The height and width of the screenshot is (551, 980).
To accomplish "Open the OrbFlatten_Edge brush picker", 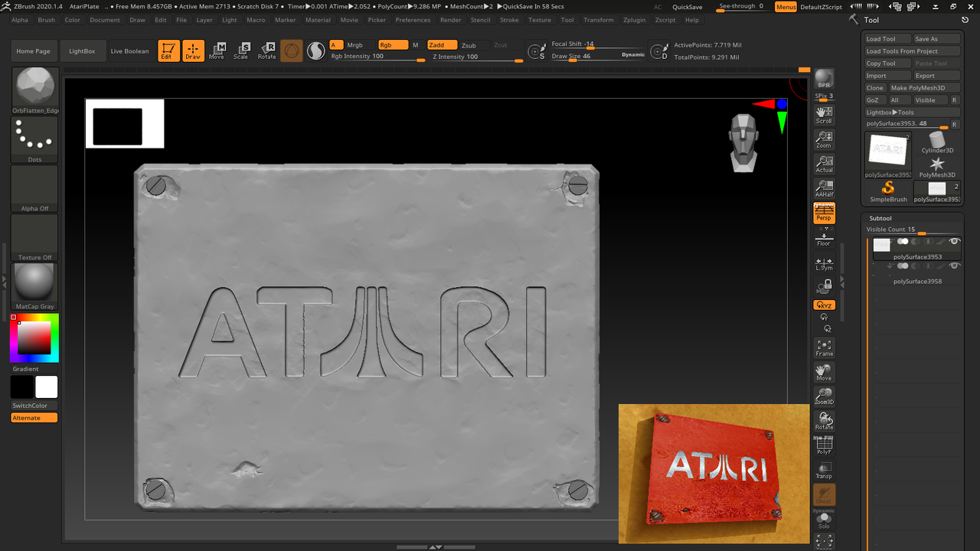I will pyautogui.click(x=34, y=91).
